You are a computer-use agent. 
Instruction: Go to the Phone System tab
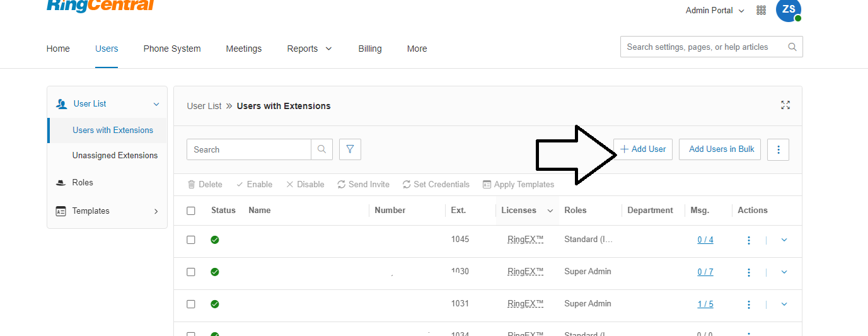172,49
